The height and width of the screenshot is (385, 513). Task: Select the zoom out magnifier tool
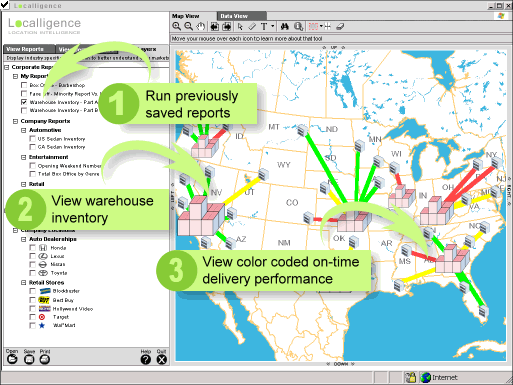pyautogui.click(x=189, y=26)
